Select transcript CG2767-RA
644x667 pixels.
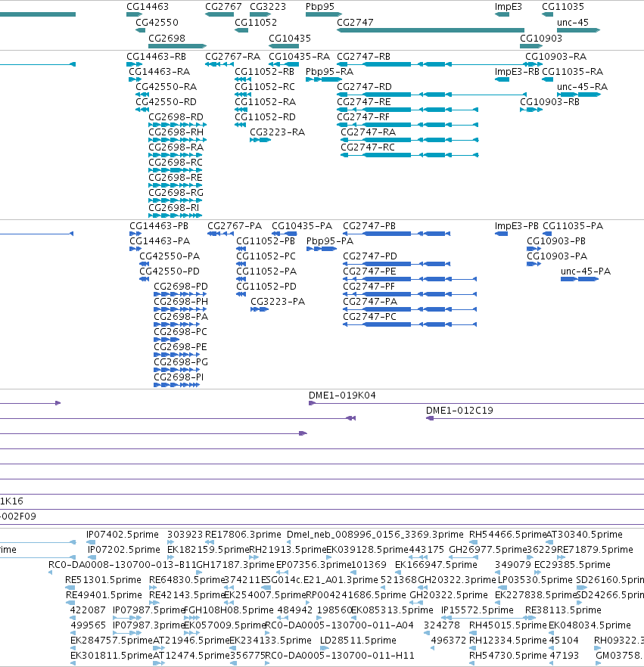point(232,57)
